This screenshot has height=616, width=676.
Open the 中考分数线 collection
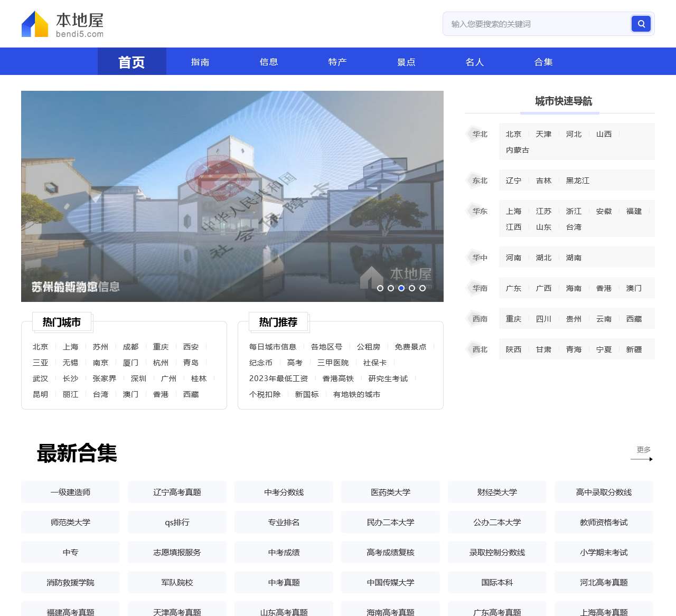(x=284, y=492)
